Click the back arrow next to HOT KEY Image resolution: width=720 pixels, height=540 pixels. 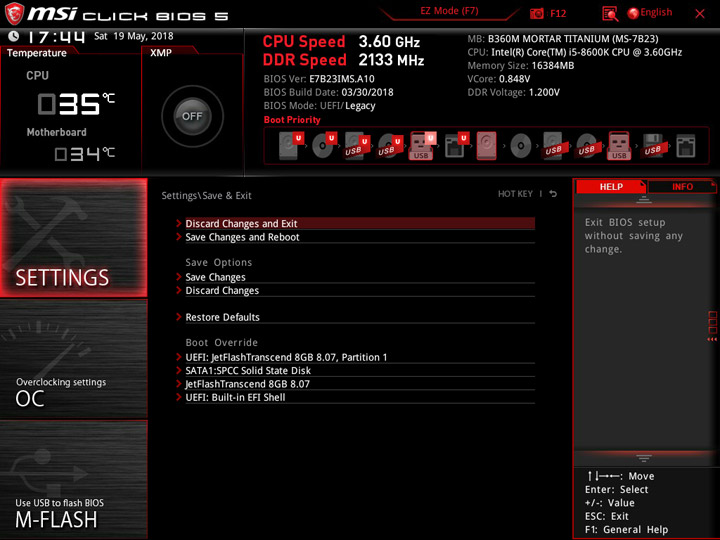coord(553,194)
